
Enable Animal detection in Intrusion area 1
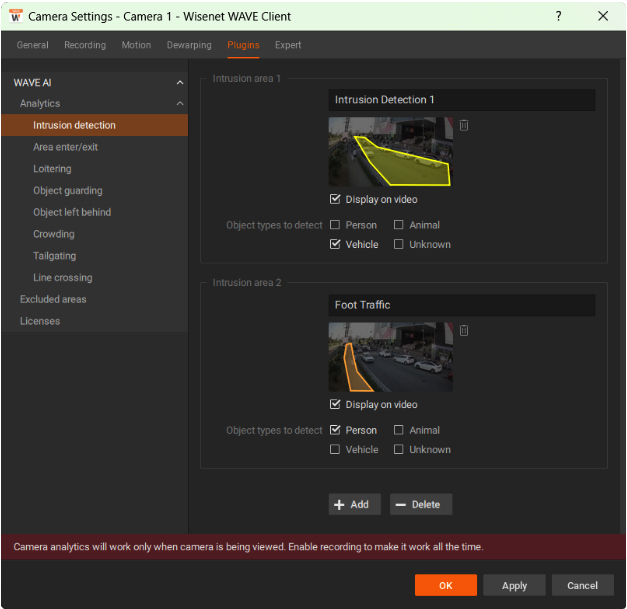[x=398, y=225]
